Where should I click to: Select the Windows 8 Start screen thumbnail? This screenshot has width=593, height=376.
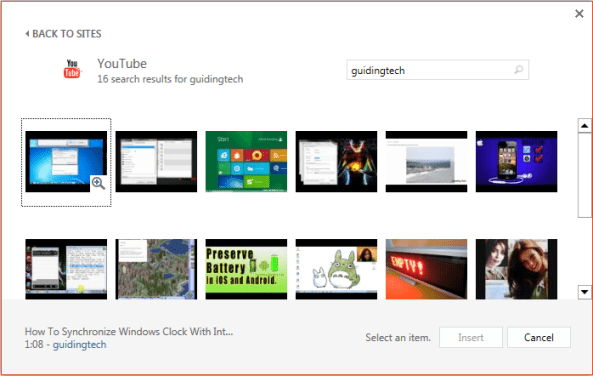coord(246,162)
